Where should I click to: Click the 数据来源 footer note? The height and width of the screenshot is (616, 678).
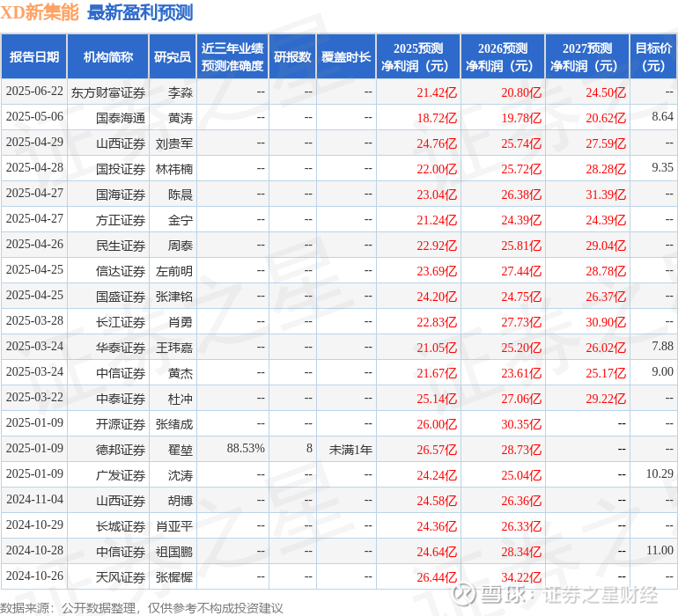[x=142, y=608]
